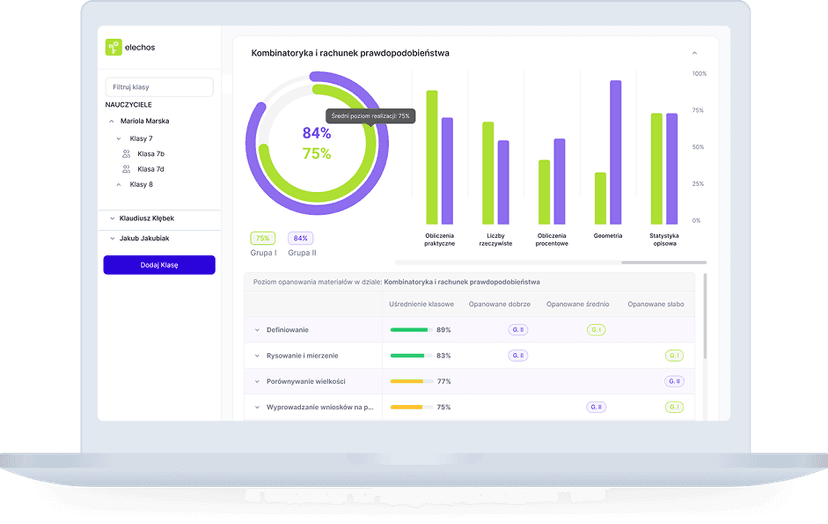This screenshot has height=524, width=828.
Task: Click the Filtruj klasy input field
Action: [159, 87]
